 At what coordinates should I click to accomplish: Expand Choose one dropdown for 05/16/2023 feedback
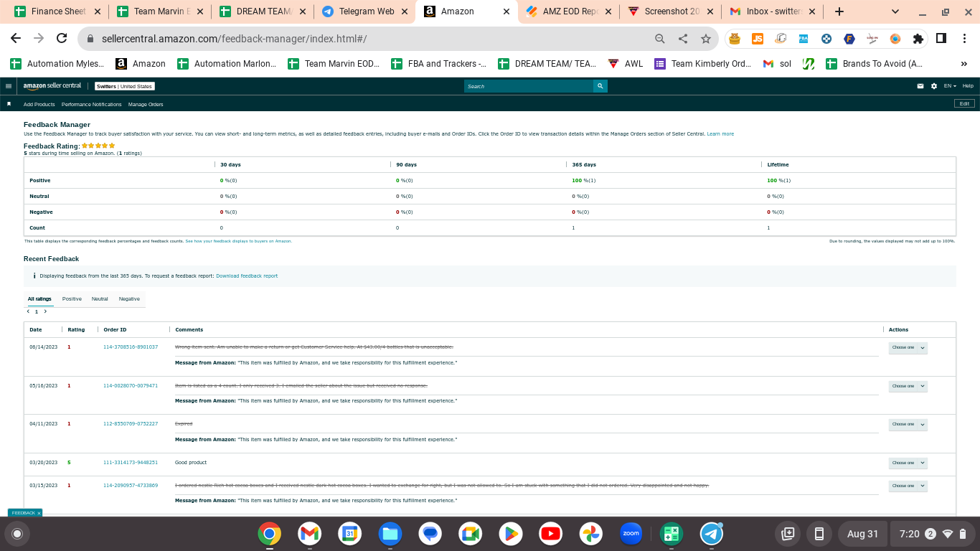[x=908, y=386]
